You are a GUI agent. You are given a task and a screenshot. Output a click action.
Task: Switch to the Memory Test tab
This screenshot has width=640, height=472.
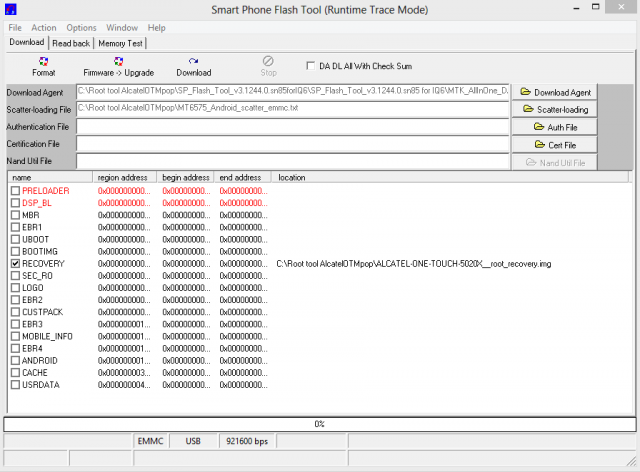tap(120, 43)
